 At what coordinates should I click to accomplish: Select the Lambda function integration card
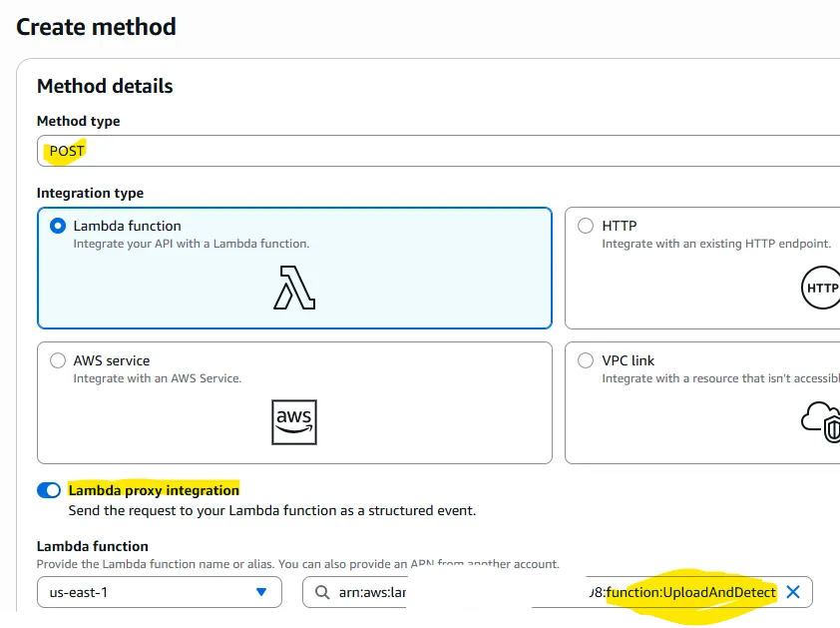coord(294,268)
